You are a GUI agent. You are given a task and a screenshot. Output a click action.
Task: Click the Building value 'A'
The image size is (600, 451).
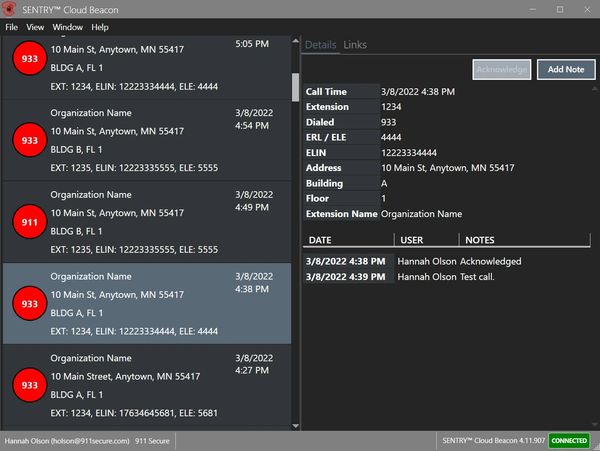(384, 184)
